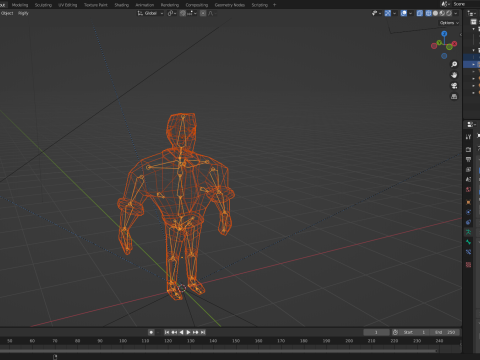Switch to wireframe viewport shading
The width and height of the screenshot is (480, 360).
pyautogui.click(x=428, y=13)
